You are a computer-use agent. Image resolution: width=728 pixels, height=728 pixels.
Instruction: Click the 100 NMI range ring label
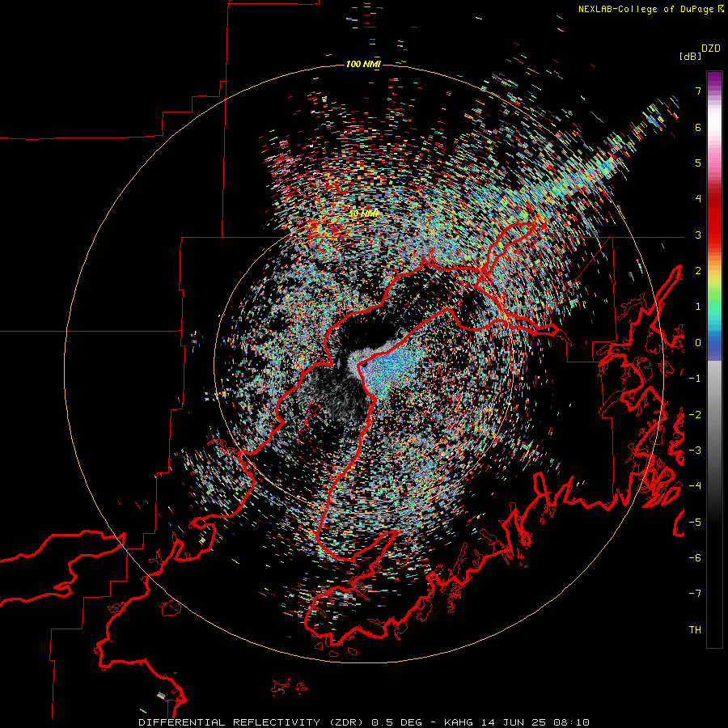[x=363, y=64]
